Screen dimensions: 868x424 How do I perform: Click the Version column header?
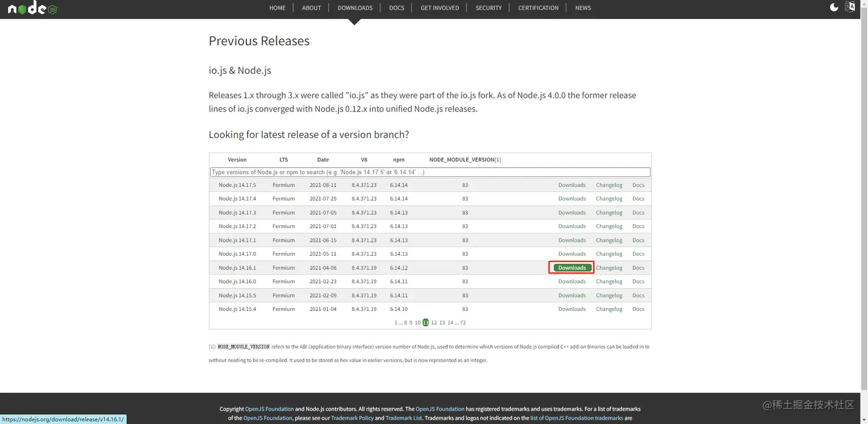pos(237,160)
